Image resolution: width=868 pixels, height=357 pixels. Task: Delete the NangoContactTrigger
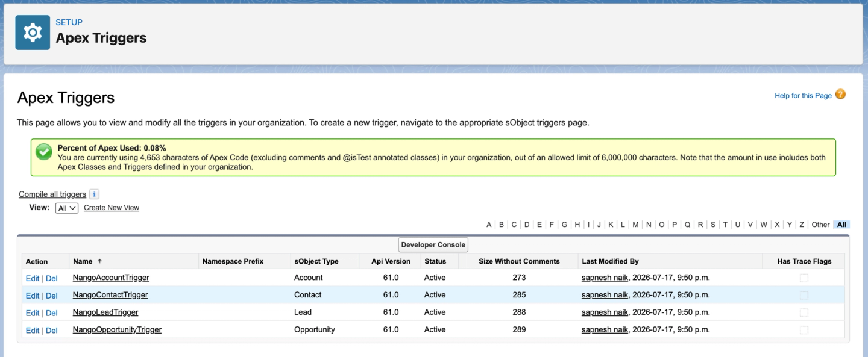point(52,296)
